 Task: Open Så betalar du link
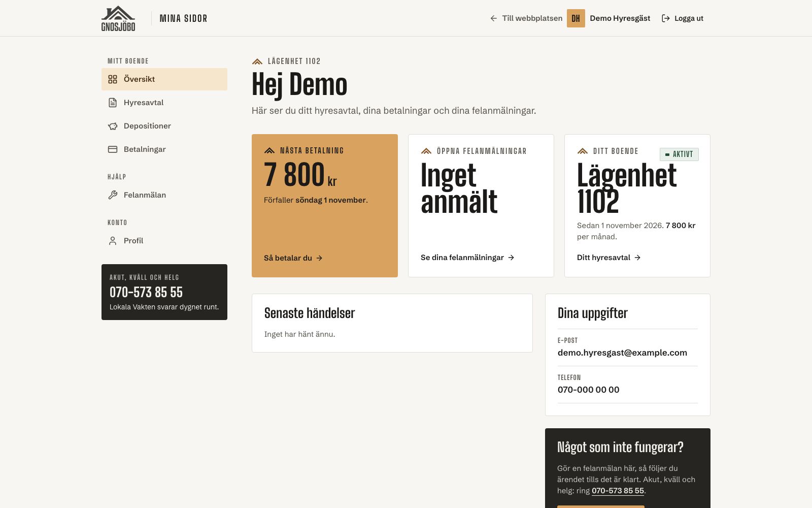click(293, 258)
